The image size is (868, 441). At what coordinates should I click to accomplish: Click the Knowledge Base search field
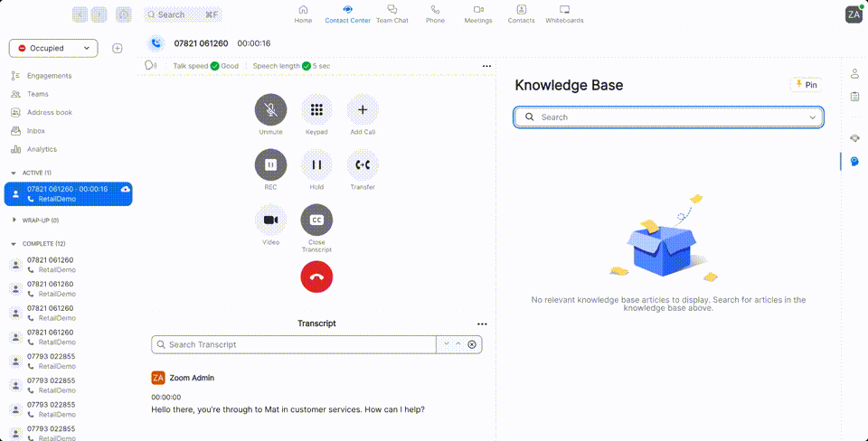click(669, 117)
